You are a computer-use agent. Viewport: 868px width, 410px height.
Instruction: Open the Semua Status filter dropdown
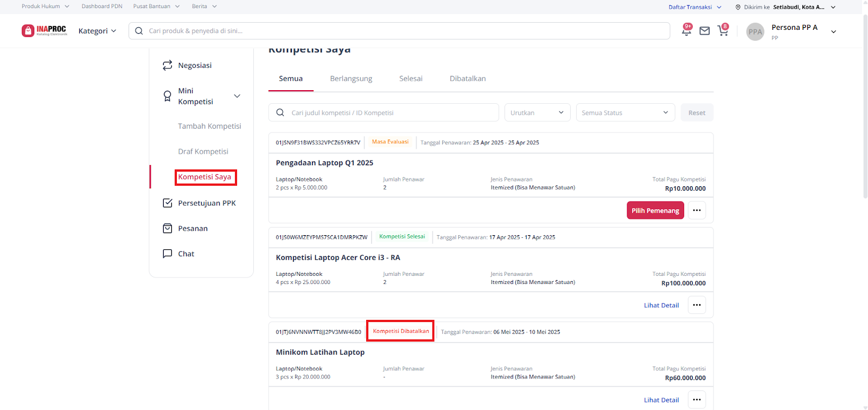tap(625, 112)
